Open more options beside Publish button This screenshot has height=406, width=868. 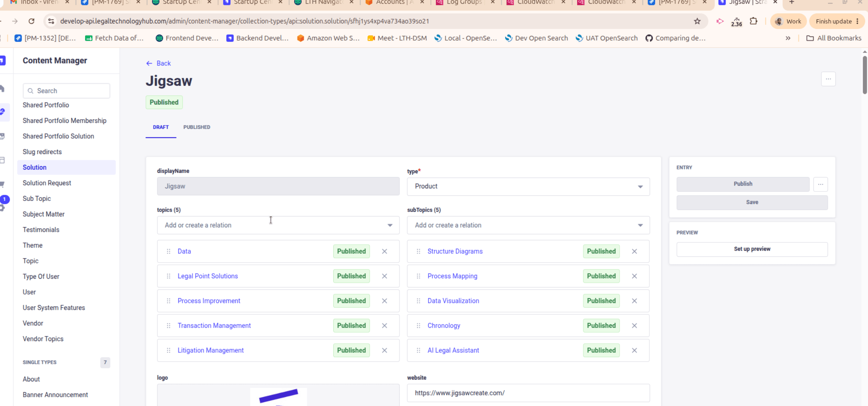(820, 184)
